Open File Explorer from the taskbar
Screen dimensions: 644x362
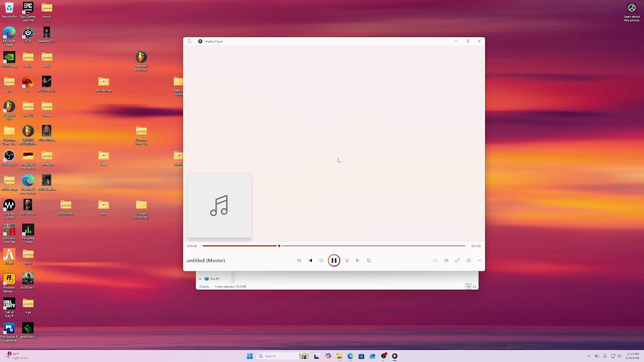point(339,356)
